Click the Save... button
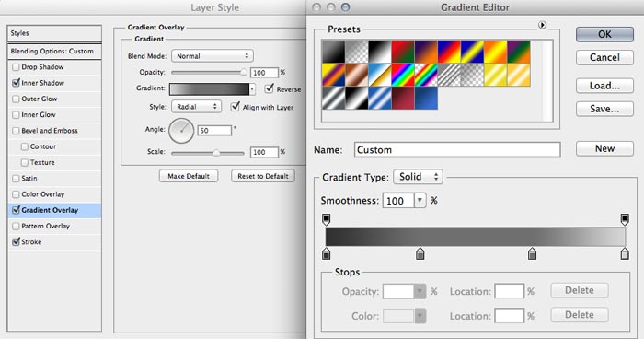 click(x=604, y=109)
